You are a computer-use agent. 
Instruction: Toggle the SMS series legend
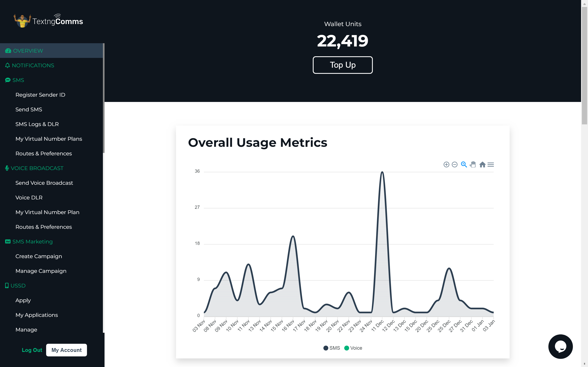(x=332, y=348)
